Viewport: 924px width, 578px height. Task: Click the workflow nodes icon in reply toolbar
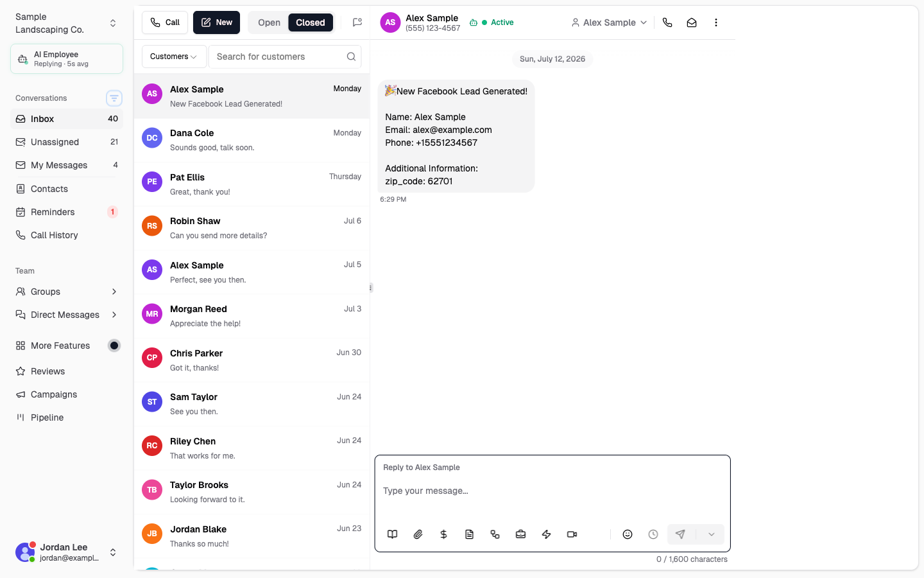495,534
